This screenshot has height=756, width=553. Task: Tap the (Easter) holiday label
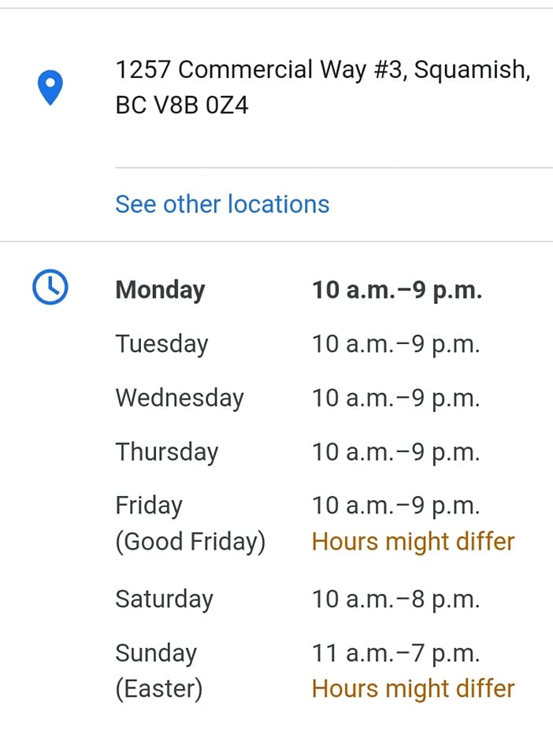coord(158,688)
